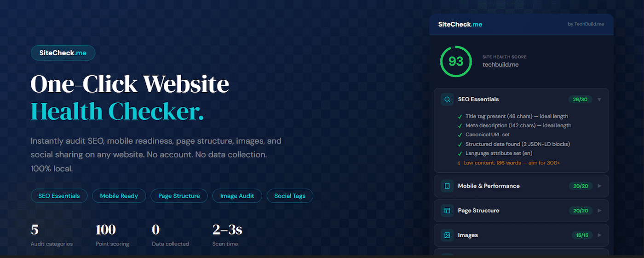
Task: Select the Mobile & Performance section title
Action: click(x=489, y=186)
